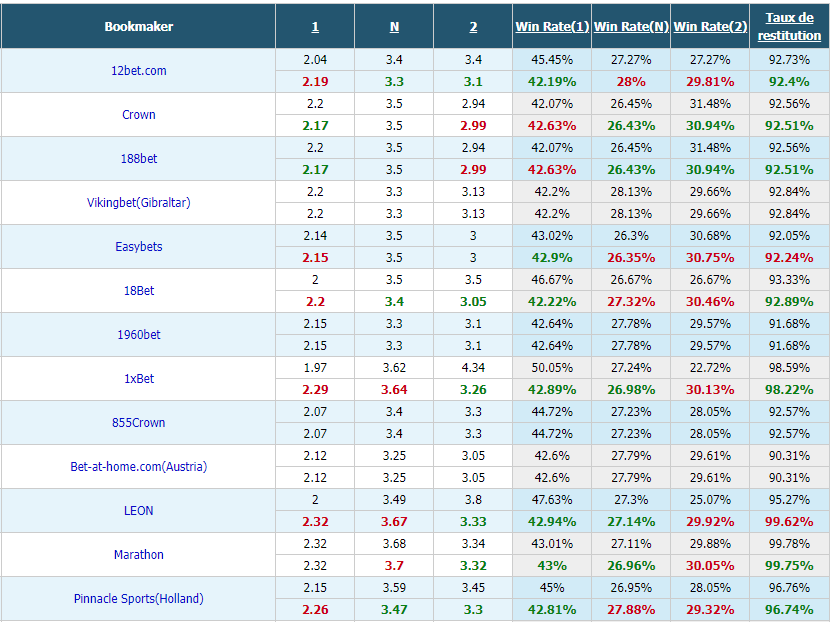Open Crown bookmaker link
Image resolution: width=831 pixels, height=622 pixels.
coord(138,114)
